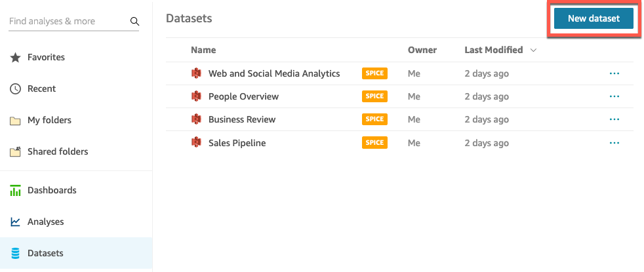
Task: Click the search magnifier icon
Action: 134,22
